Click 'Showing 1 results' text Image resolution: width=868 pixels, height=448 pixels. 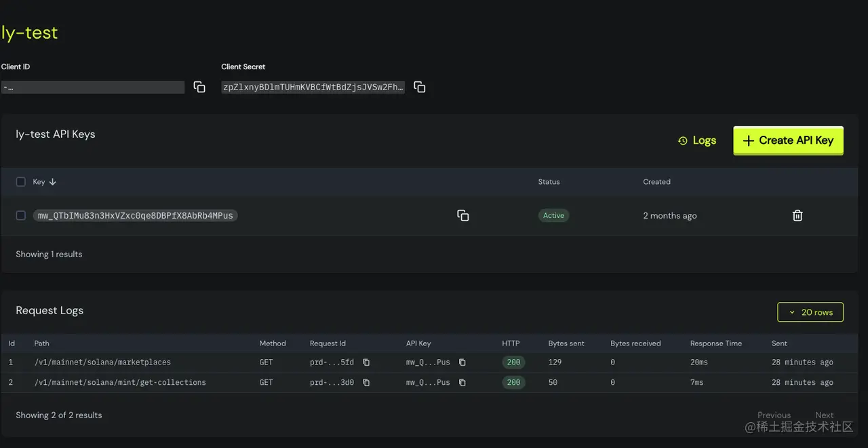(49, 255)
